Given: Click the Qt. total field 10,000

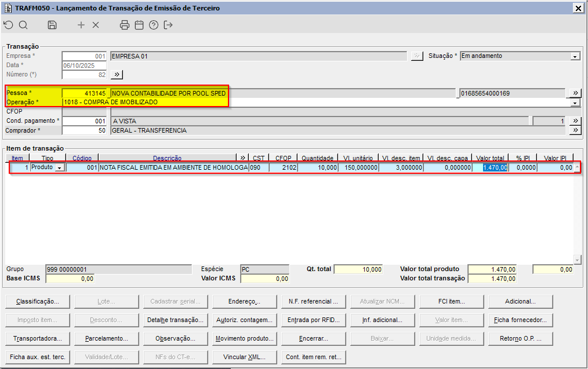Looking at the screenshot, I should [358, 269].
